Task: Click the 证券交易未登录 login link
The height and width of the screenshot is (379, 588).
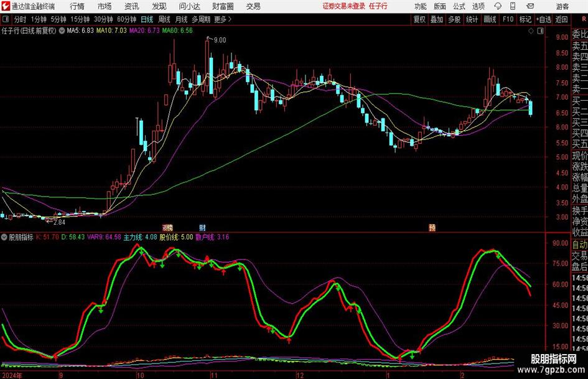Action: click(x=344, y=6)
